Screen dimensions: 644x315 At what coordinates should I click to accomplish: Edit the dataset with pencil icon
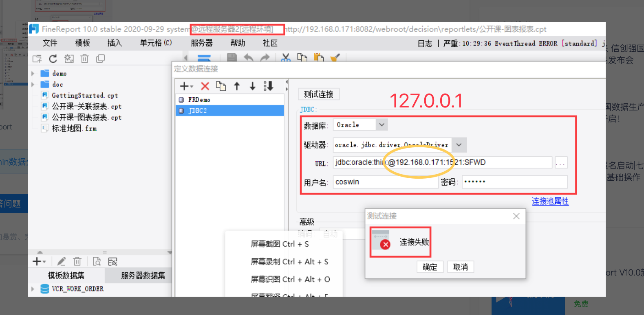pos(61,261)
